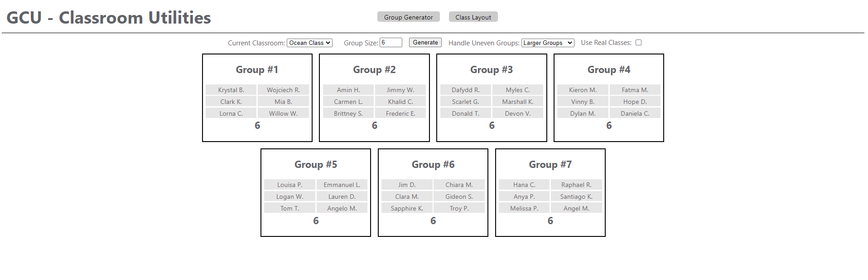Select Willow W. in Group #1
The width and height of the screenshot is (868, 280).
coord(284,113)
